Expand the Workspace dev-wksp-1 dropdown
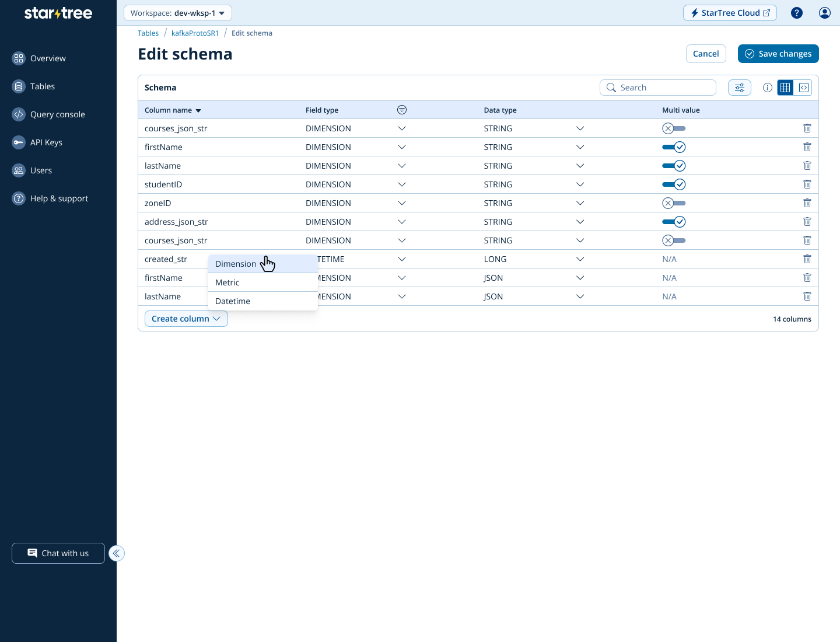Screen dimensions: 840x642 178,13
